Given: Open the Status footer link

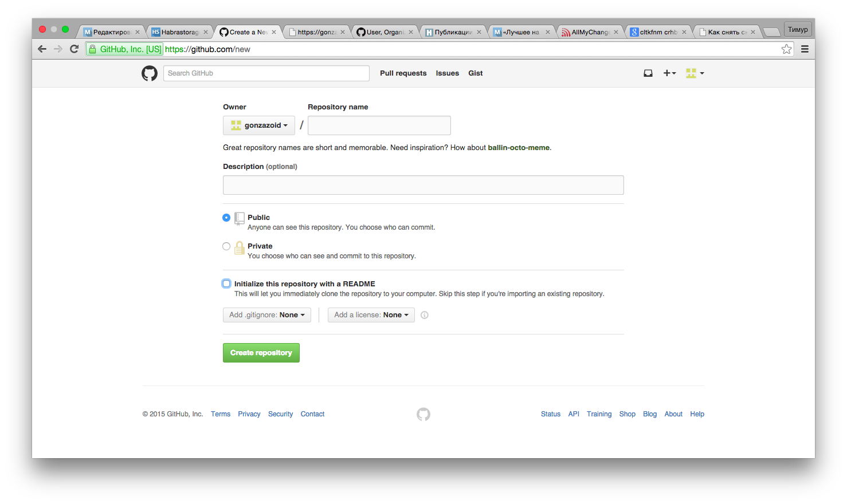Looking at the screenshot, I should coord(551,414).
